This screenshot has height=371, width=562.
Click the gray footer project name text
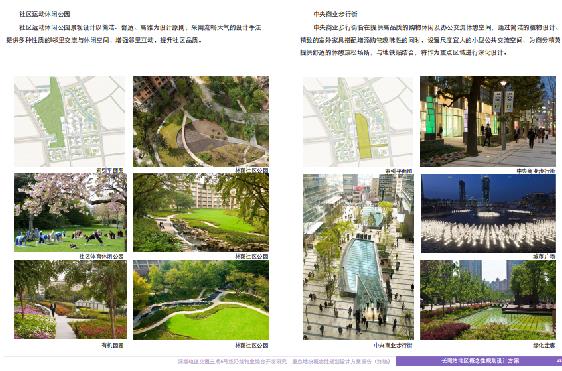tap(284, 361)
